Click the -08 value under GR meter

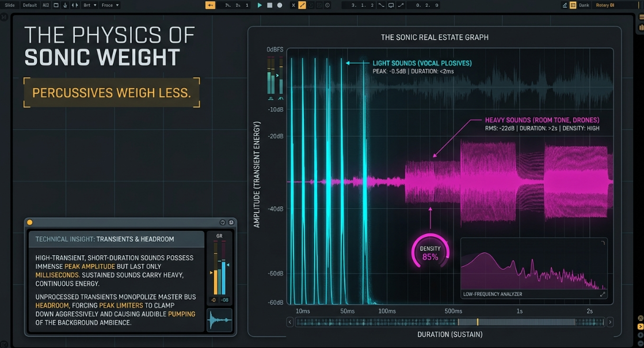tap(225, 300)
